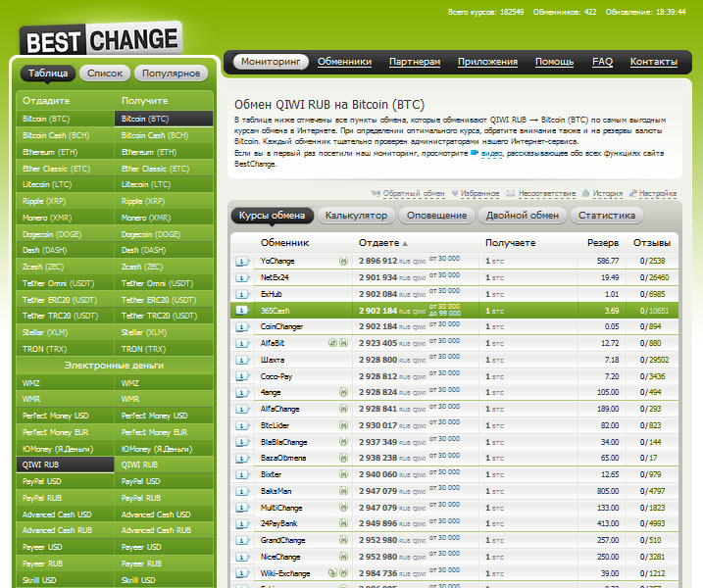Go to Обменники in top navigation
The width and height of the screenshot is (703, 588).
point(344,62)
